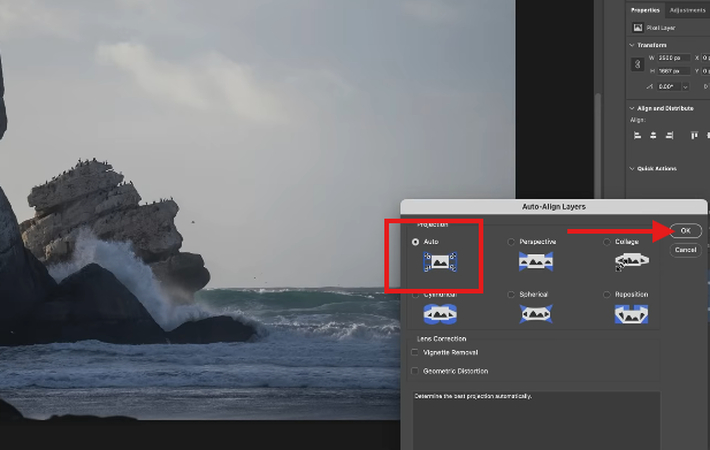The image size is (710, 450).
Task: Click the Perspective projection preview icon
Action: coord(535,262)
